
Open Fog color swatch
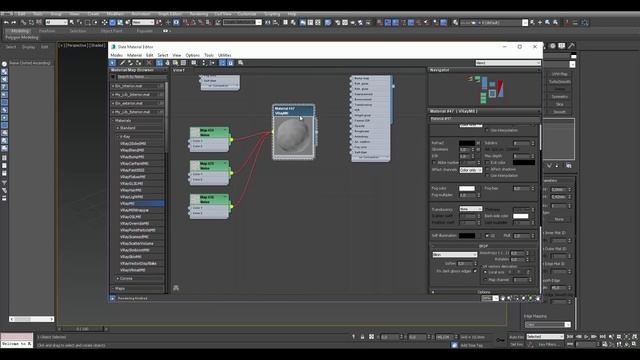(x=467, y=188)
